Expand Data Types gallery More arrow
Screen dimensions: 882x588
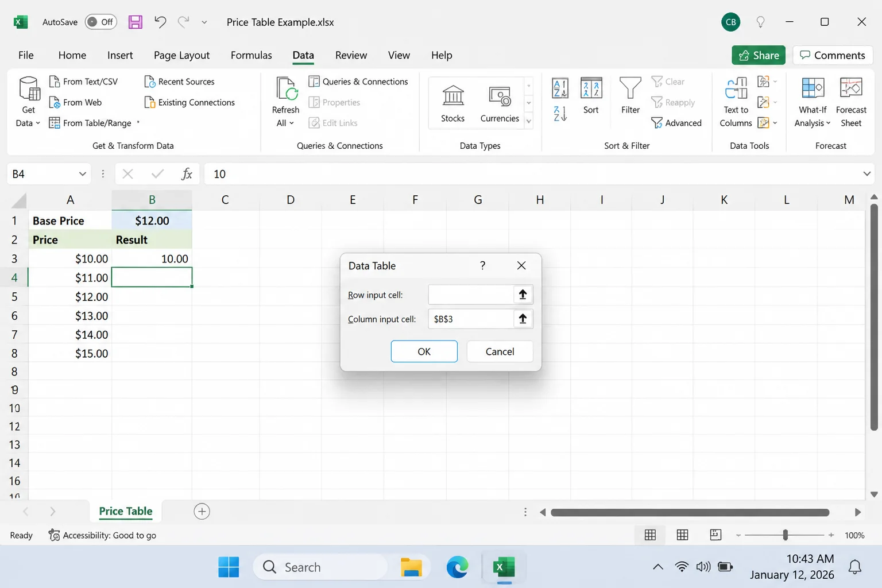(529, 121)
